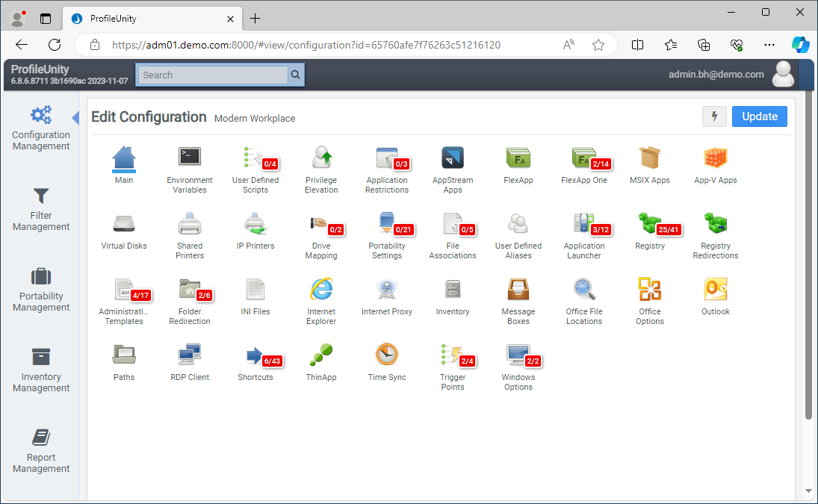Collapse the Configuration Management sidebar

pos(75,117)
